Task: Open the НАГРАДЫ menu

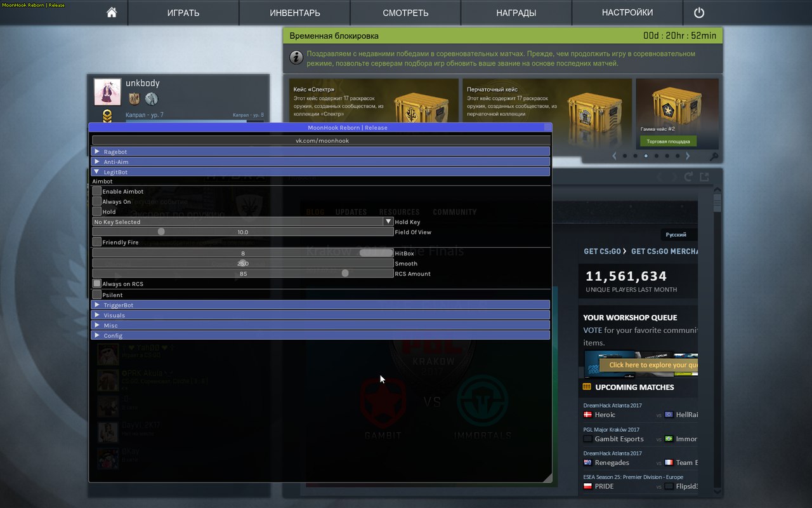Action: click(x=516, y=13)
